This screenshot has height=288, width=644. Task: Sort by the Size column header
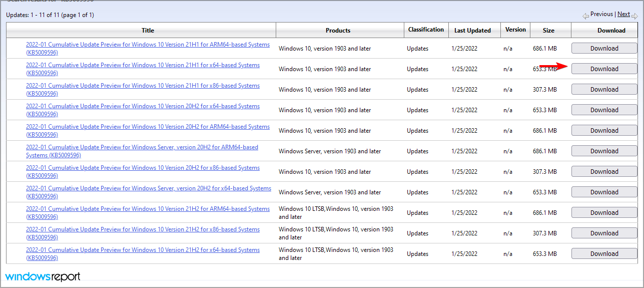[548, 31]
